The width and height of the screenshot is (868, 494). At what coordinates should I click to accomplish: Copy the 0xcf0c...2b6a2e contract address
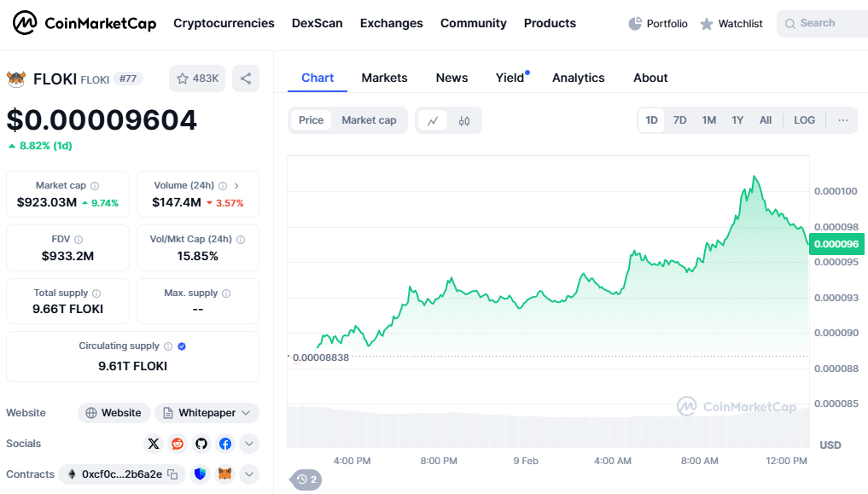point(172,474)
